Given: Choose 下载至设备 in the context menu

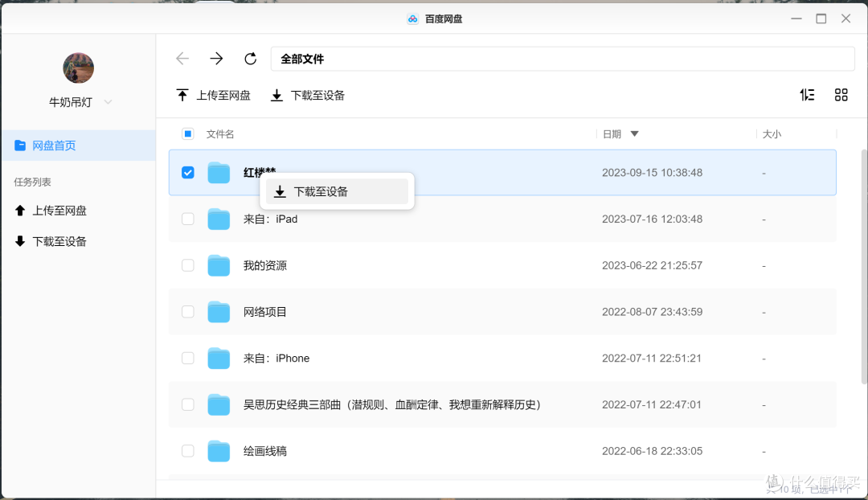Looking at the screenshot, I should 337,191.
